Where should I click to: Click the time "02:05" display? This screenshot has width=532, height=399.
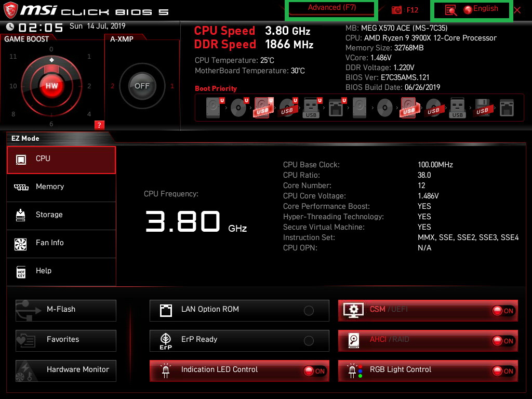click(x=41, y=28)
